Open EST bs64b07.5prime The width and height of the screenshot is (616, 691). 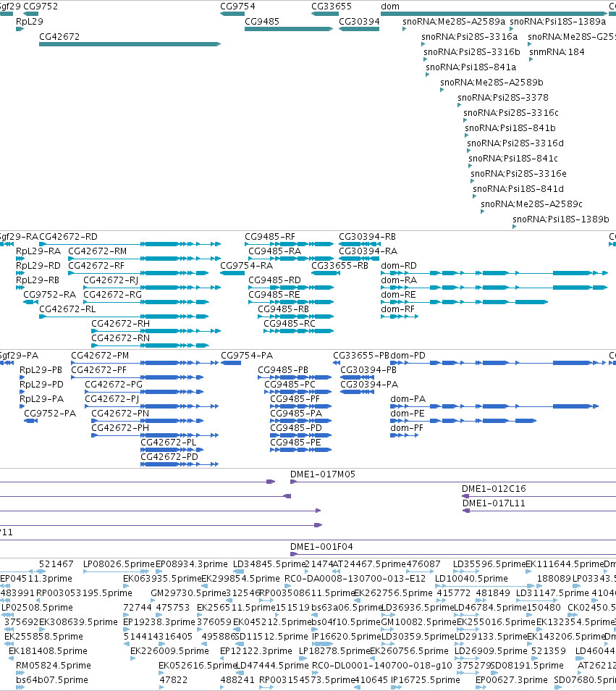(x=52, y=680)
